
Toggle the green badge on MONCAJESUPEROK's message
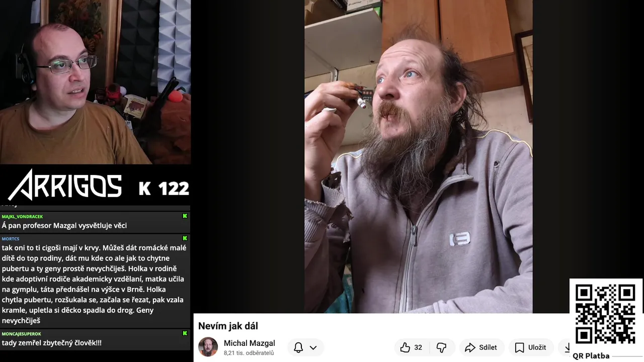(185, 333)
